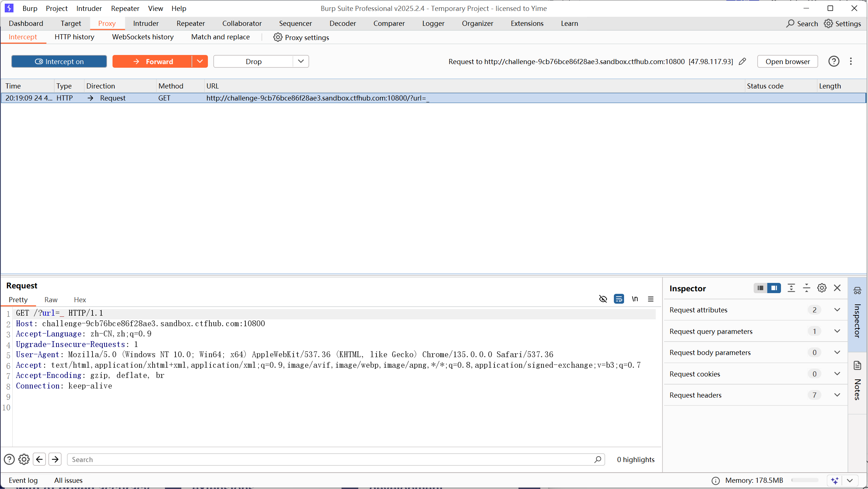Show newline characters with \n icon
Image resolution: width=868 pixels, height=489 pixels.
[635, 299]
